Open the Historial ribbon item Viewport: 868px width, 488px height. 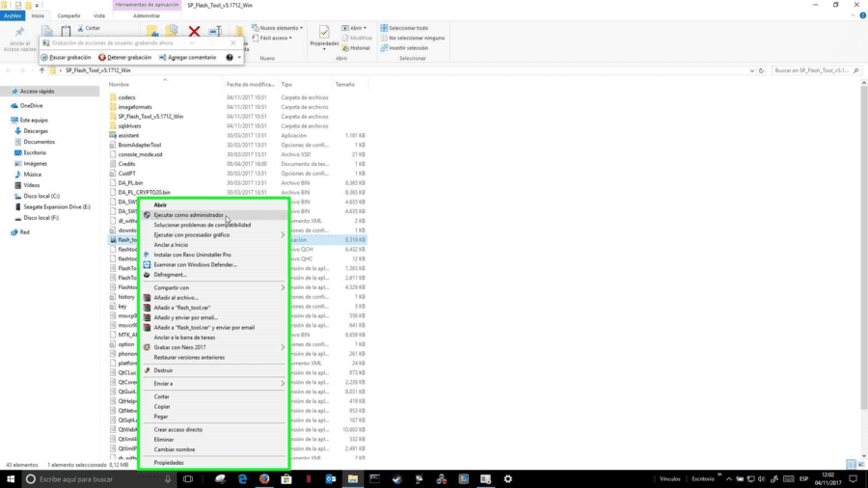click(356, 48)
